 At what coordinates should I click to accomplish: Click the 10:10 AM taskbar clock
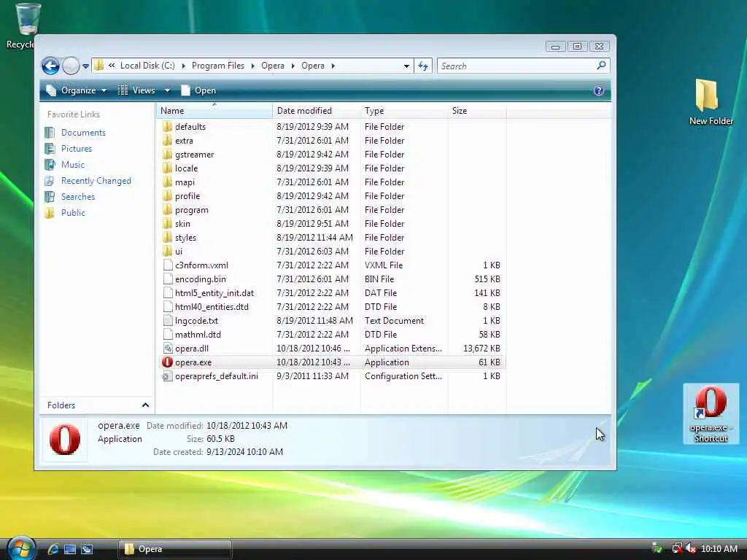pos(719,548)
